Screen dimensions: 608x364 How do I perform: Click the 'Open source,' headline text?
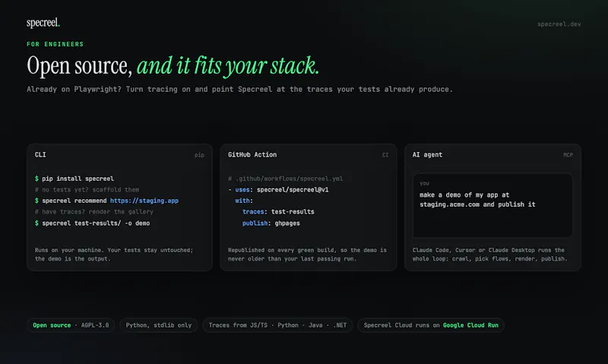click(80, 65)
